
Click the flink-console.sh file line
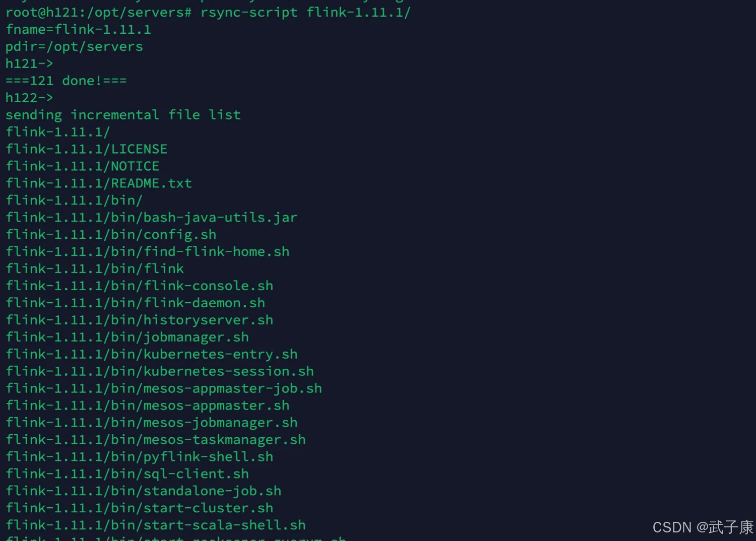(139, 286)
